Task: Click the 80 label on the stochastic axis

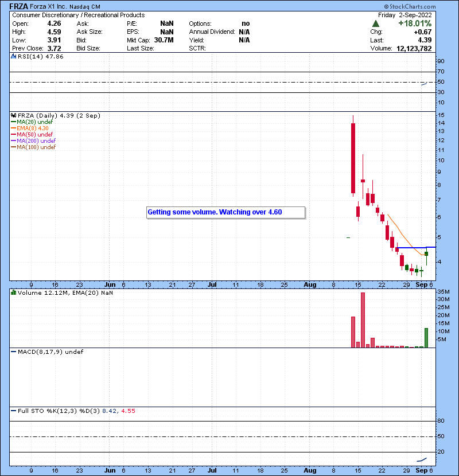Action: tap(441, 421)
